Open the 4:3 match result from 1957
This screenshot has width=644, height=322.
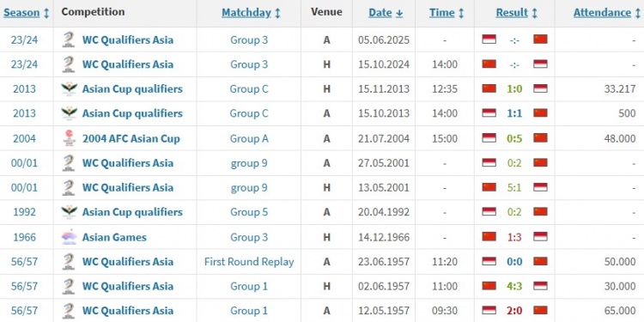click(514, 286)
